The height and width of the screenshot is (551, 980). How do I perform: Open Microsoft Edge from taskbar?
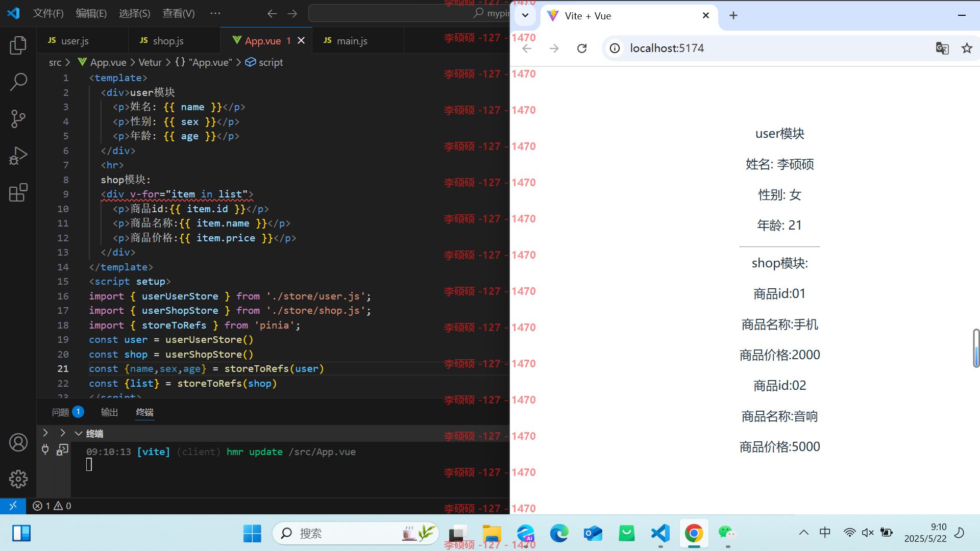[559, 533]
